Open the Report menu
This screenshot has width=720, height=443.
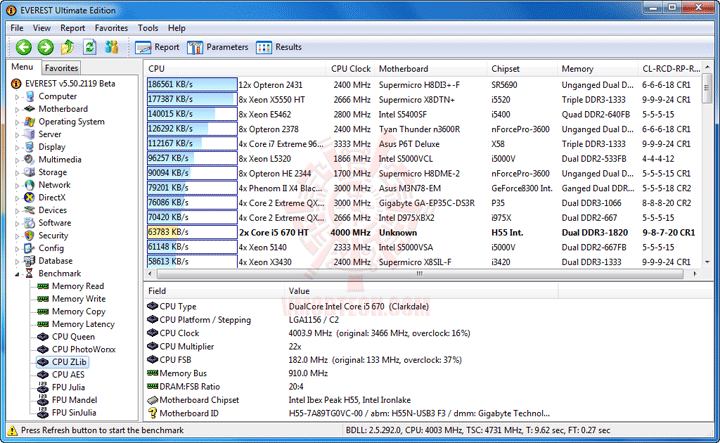(73, 28)
